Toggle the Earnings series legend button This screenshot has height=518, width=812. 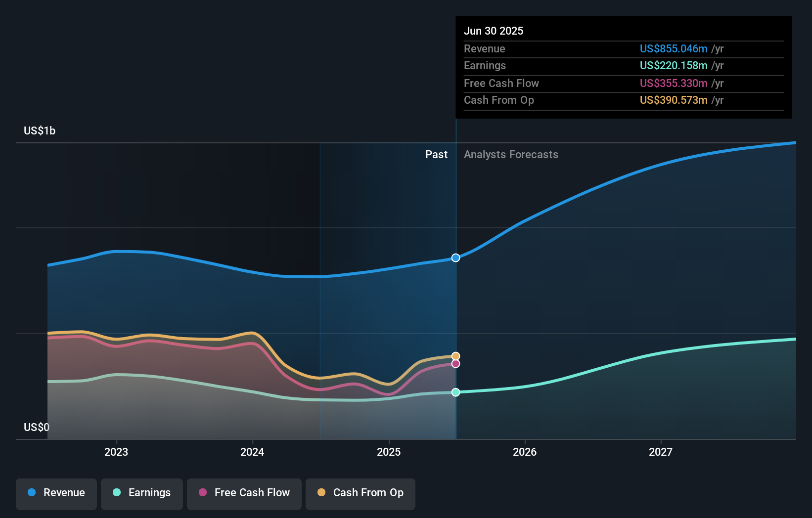coord(142,494)
